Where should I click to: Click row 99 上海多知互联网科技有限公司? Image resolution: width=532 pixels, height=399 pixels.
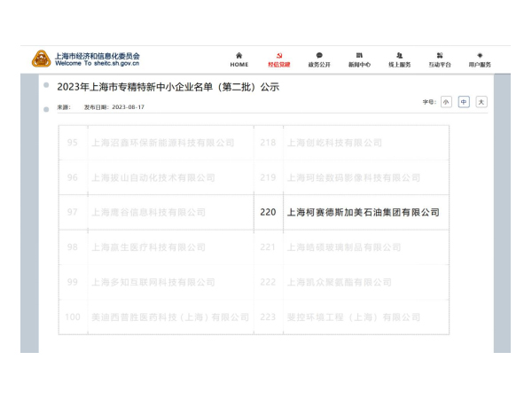coord(153,282)
